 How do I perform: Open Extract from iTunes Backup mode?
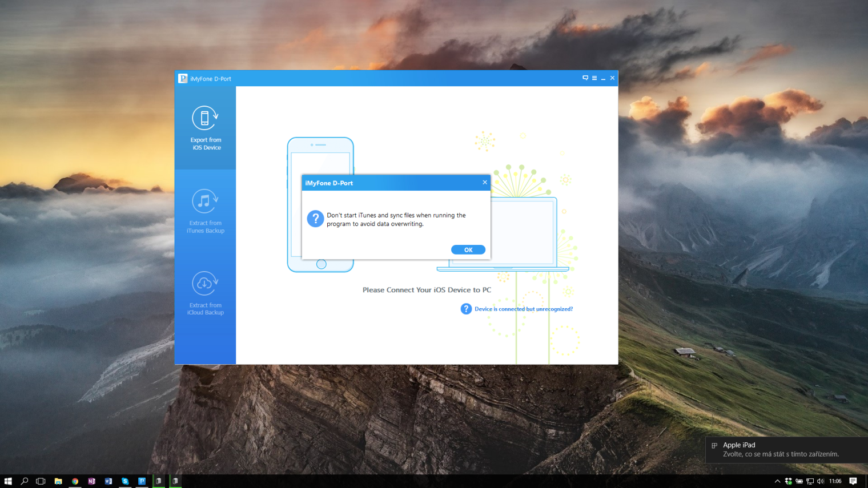(x=206, y=211)
